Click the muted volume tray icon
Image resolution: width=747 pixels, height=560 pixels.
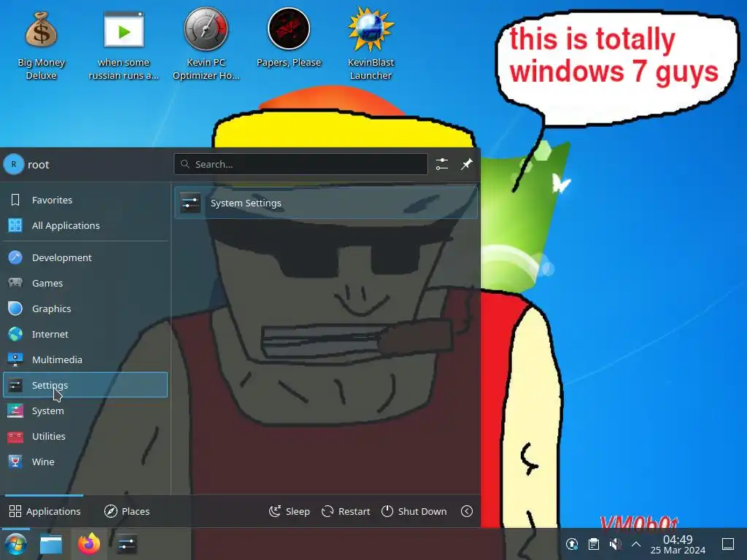(615, 544)
